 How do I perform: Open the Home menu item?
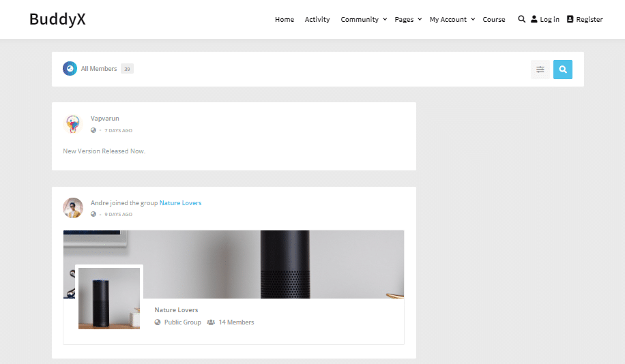pyautogui.click(x=285, y=20)
